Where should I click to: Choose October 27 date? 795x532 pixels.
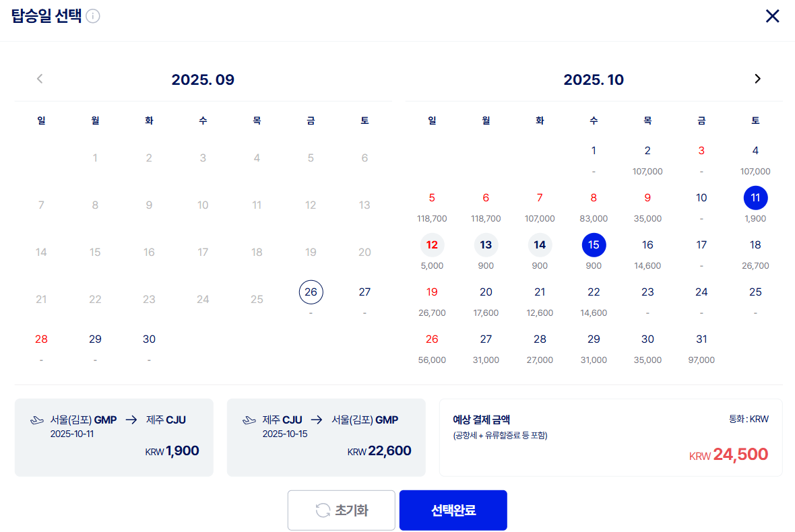(486, 339)
